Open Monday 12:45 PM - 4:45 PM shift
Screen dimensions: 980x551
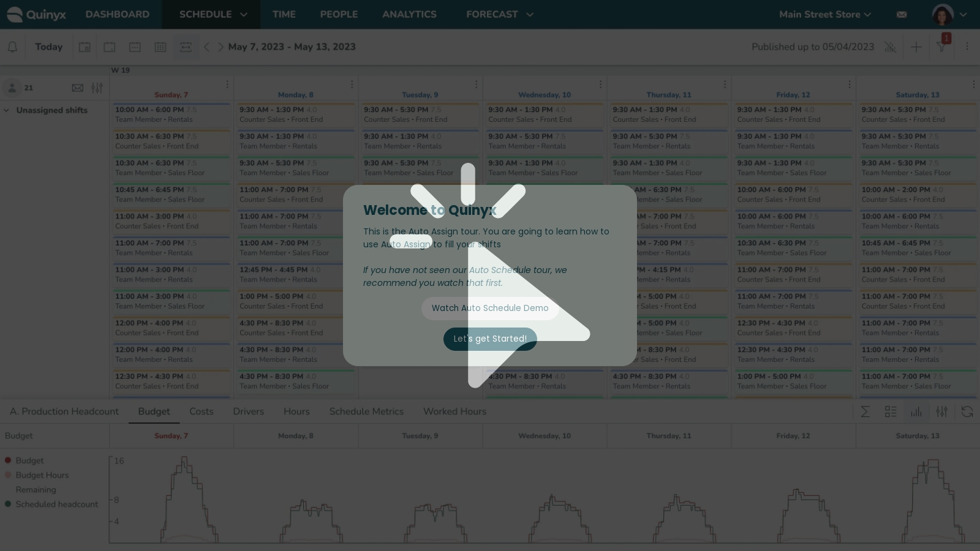click(x=296, y=274)
